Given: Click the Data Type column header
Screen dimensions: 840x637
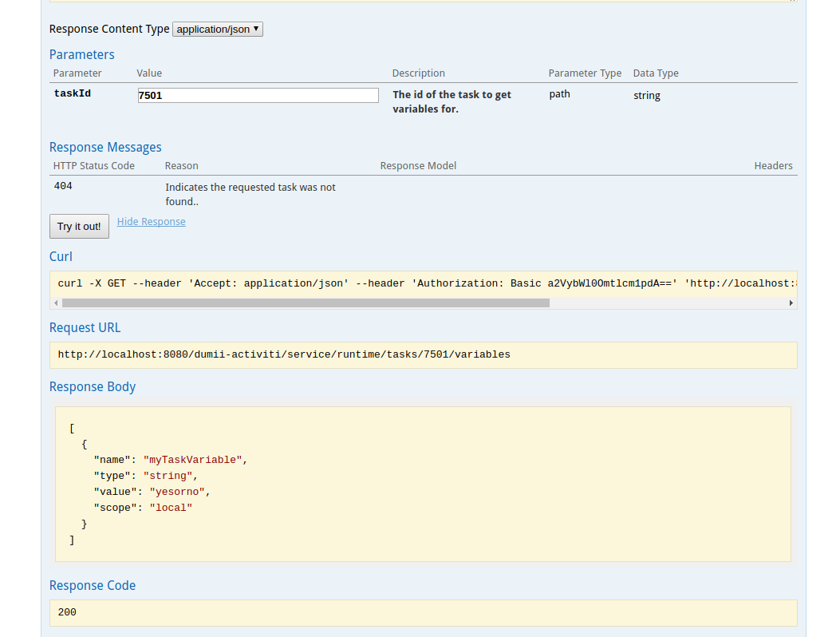Looking at the screenshot, I should (656, 73).
